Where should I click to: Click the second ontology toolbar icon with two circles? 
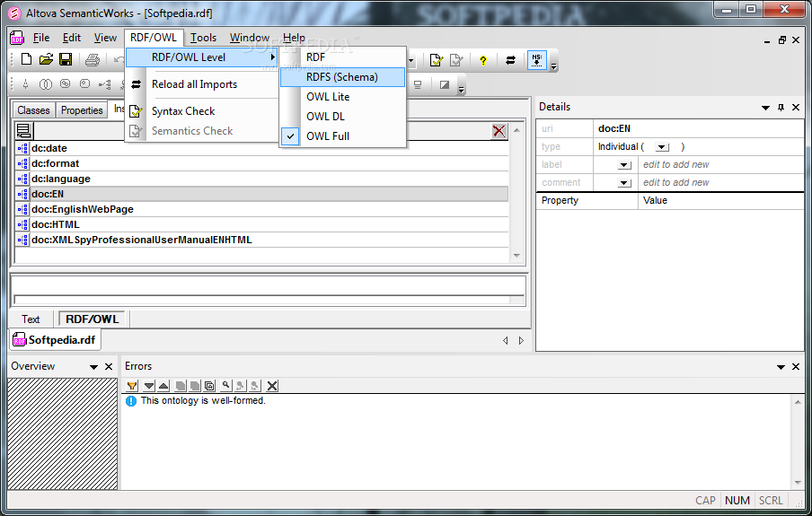point(46,84)
